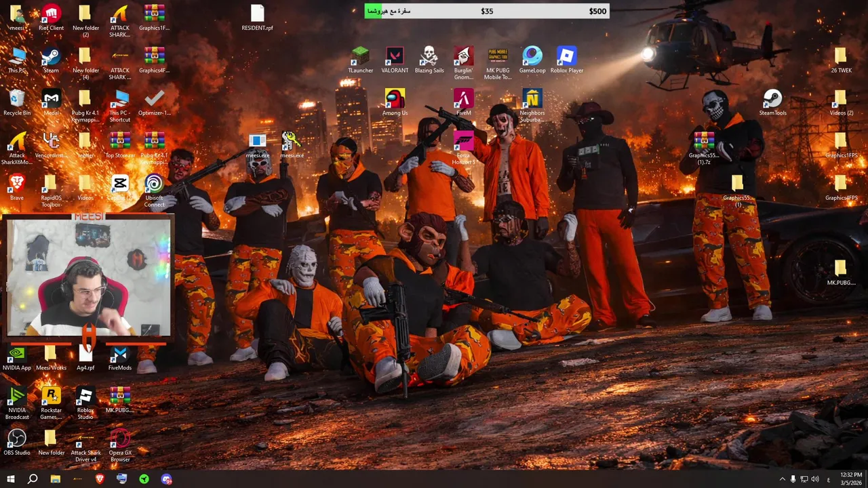Open the NVIDIA App shortcut
The height and width of the screenshot is (488, 868).
pyautogui.click(x=17, y=358)
